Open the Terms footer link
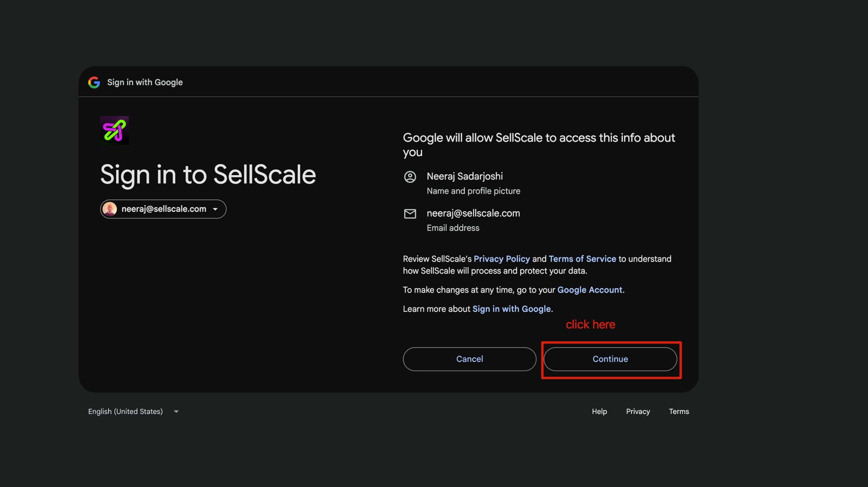Viewport: 868px width, 487px height. pos(679,411)
